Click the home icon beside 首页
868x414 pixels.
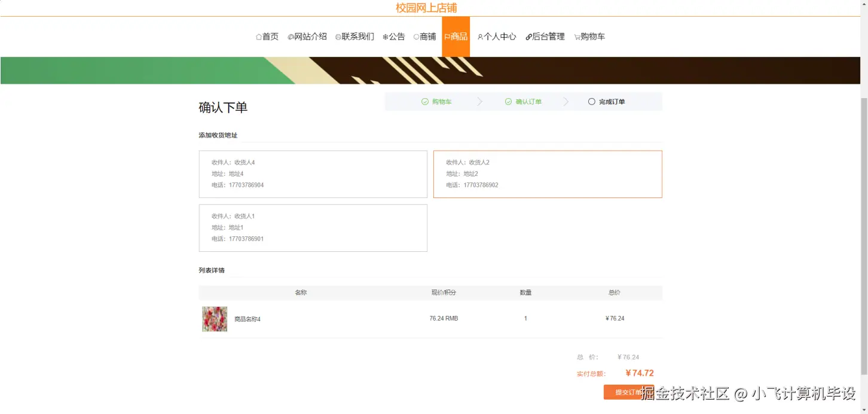[259, 37]
